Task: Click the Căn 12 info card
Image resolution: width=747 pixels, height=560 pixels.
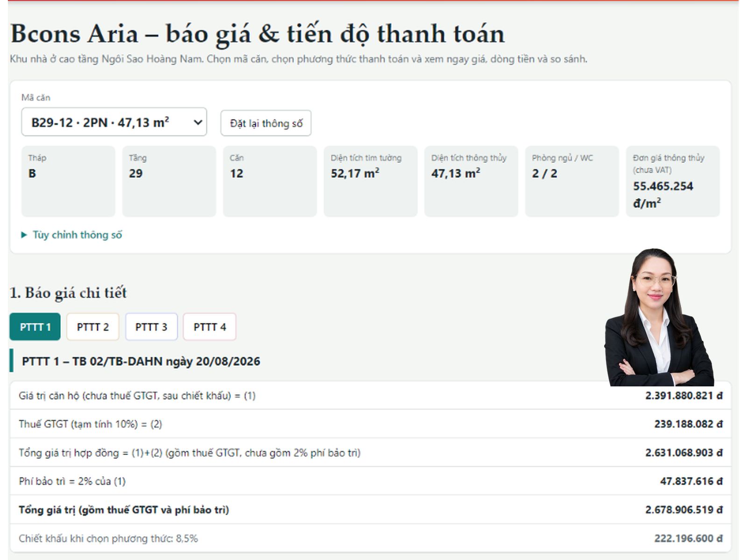Action: click(x=270, y=181)
